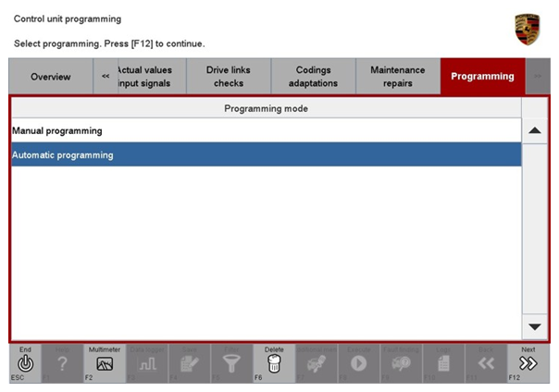The height and width of the screenshot is (392, 559).
Task: Open the Maintenance repairs tab
Action: [397, 77]
